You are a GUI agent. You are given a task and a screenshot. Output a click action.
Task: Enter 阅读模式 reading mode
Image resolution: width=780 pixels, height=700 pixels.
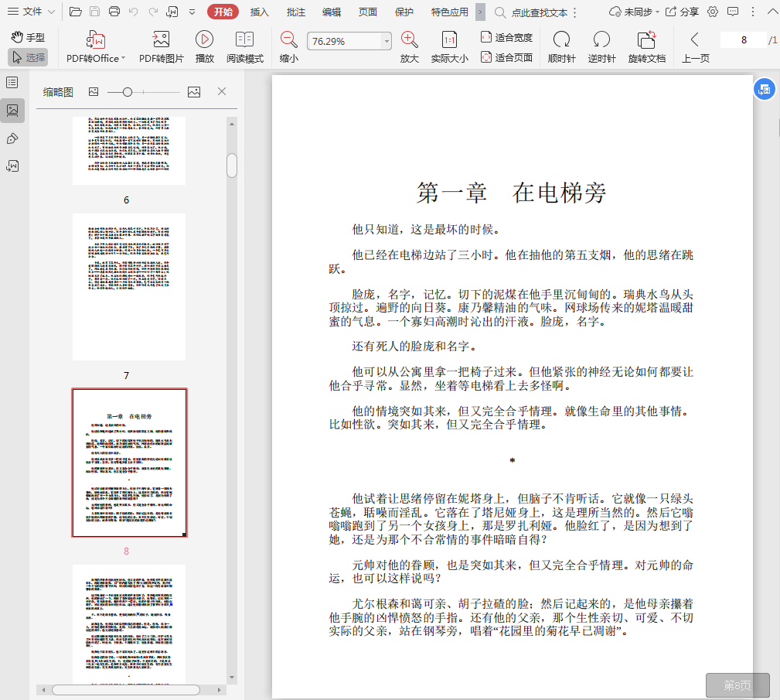(x=245, y=47)
